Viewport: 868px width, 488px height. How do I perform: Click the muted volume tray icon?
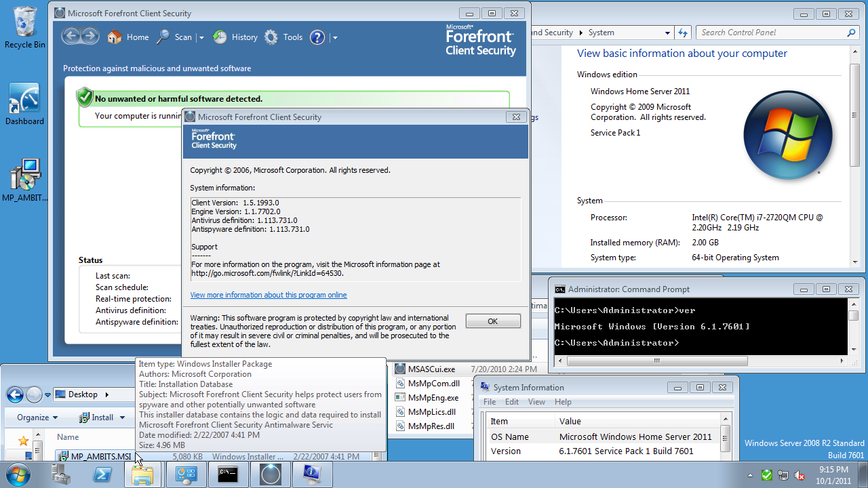click(x=800, y=475)
